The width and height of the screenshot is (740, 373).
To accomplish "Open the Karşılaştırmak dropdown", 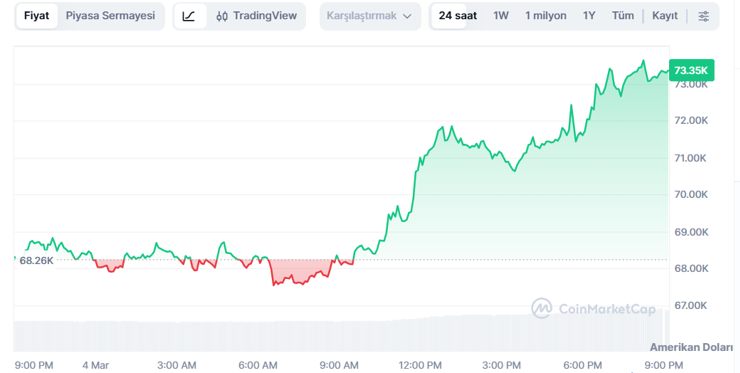I will 370,16.
